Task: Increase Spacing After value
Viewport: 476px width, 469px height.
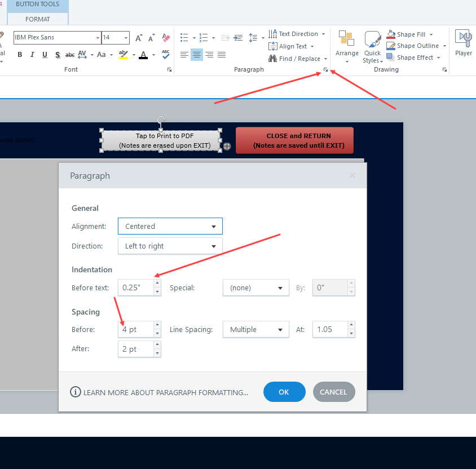Action: [x=157, y=344]
